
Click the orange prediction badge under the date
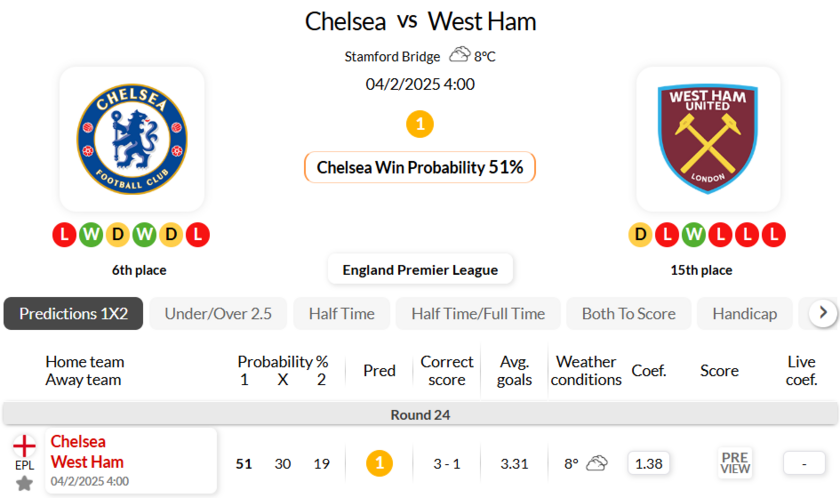(x=420, y=125)
